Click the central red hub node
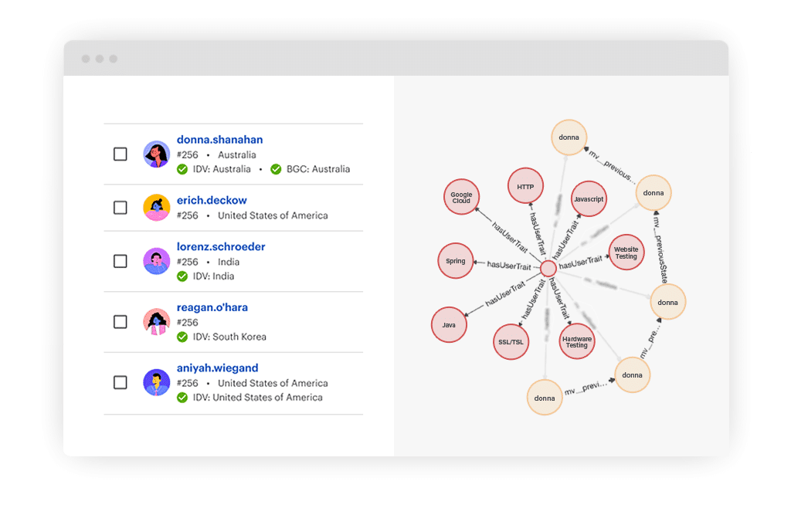 pyautogui.click(x=548, y=268)
